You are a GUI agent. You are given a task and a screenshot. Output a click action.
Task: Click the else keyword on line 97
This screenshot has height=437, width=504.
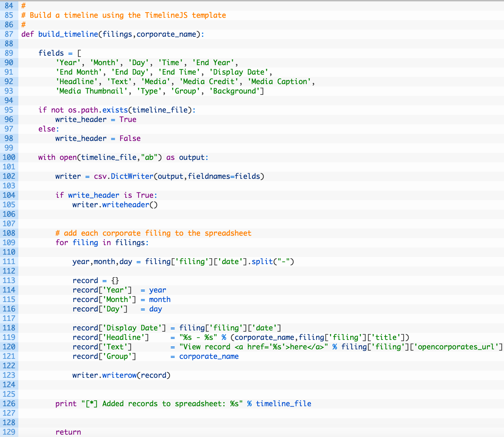point(47,129)
